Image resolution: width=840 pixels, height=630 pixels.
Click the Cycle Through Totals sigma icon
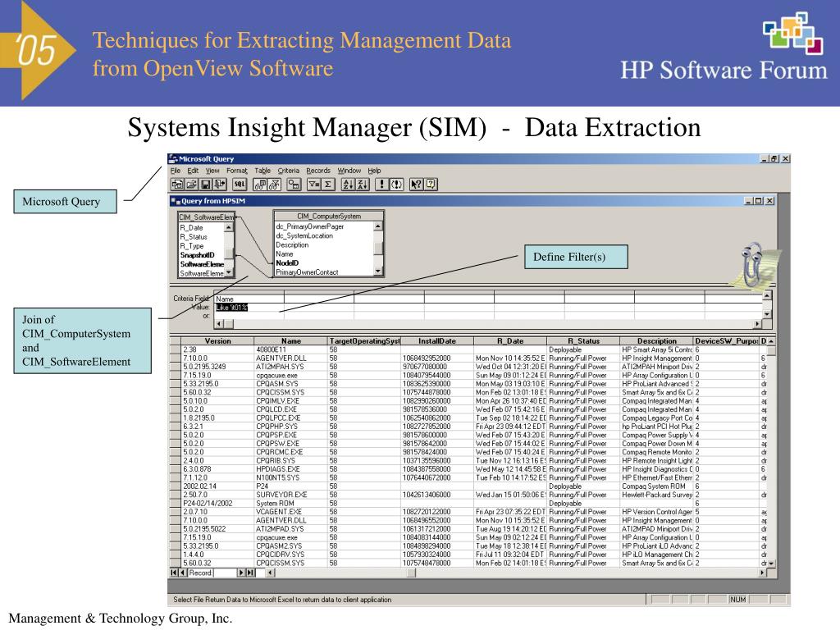click(x=328, y=185)
